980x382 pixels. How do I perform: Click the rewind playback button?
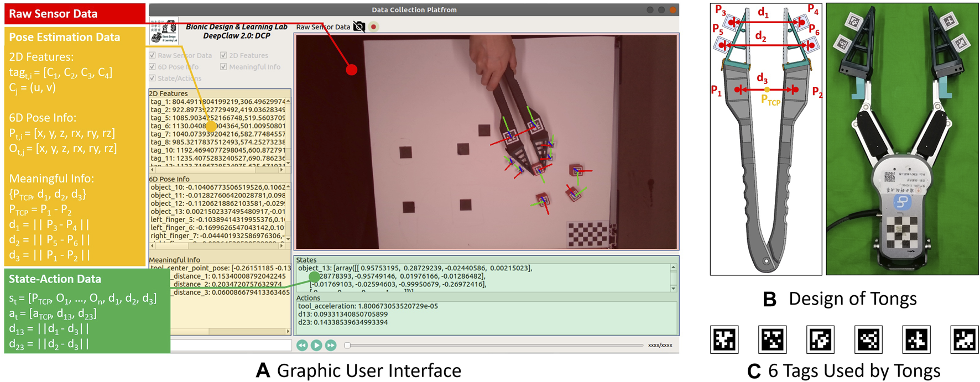click(x=302, y=345)
